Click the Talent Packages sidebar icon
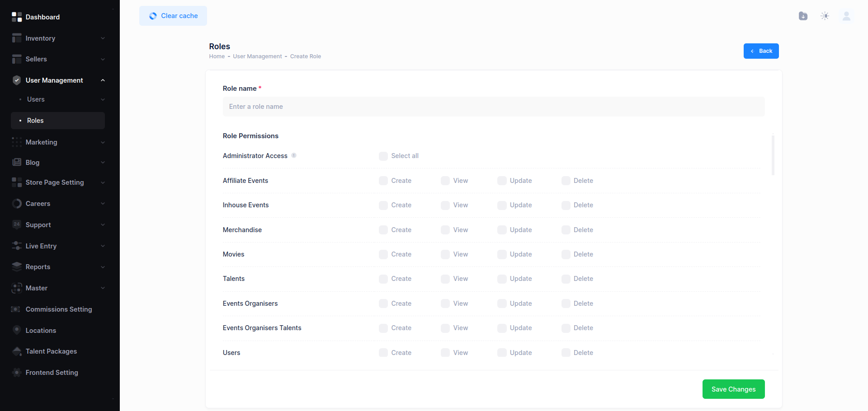Image resolution: width=868 pixels, height=411 pixels. tap(17, 351)
